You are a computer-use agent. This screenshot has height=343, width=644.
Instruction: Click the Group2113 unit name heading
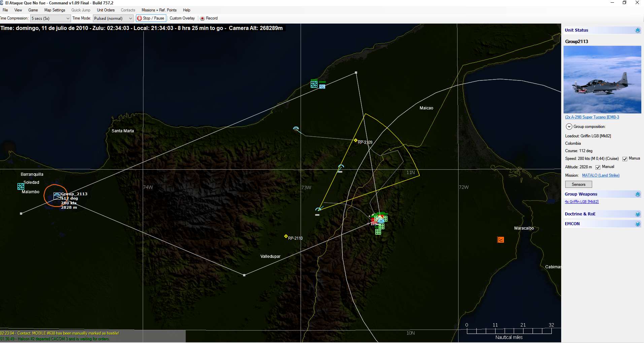pos(576,41)
